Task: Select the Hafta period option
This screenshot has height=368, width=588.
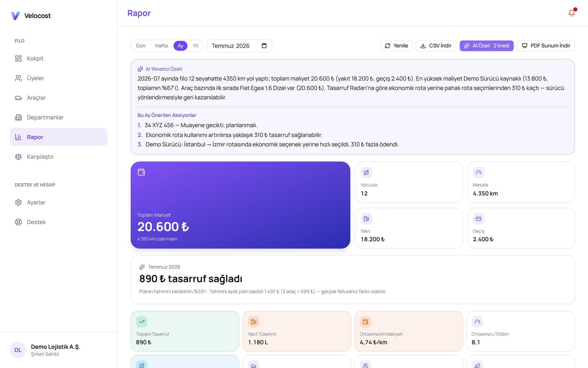Action: click(x=161, y=46)
